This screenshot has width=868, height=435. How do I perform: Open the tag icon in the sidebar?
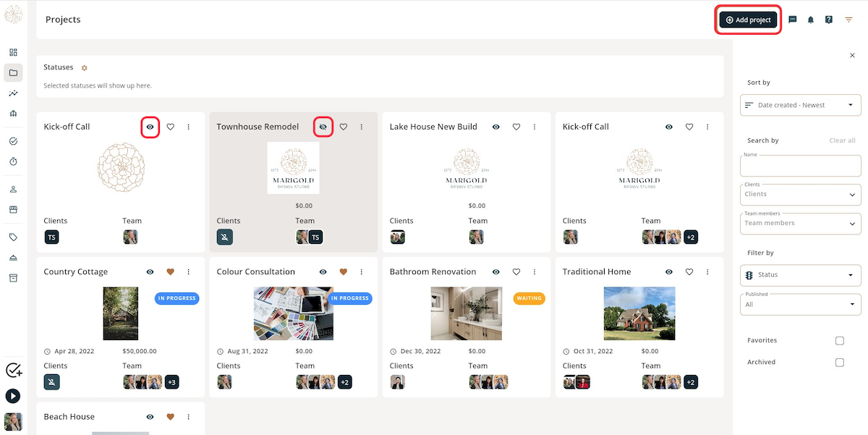13,237
